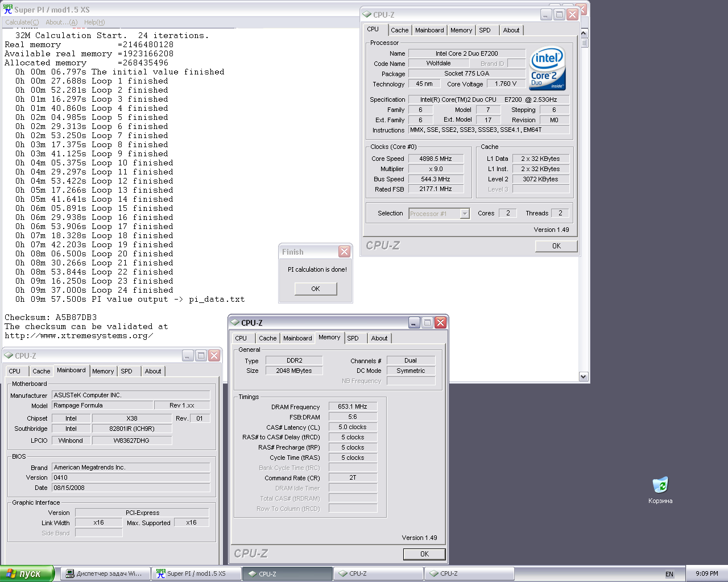Screen dimensions: 728x582
Task: Click the processor Name field Intel Core 2 Duo E7200
Action: coord(467,53)
